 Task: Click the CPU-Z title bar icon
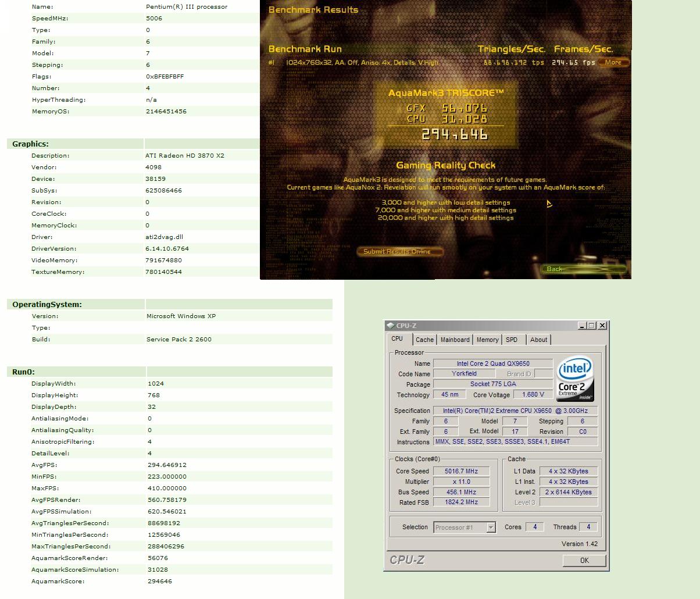pyautogui.click(x=390, y=326)
